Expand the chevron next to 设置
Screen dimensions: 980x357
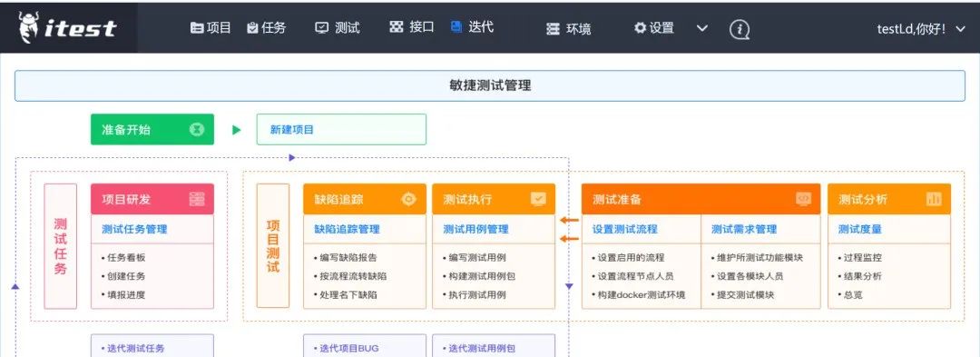(x=701, y=28)
